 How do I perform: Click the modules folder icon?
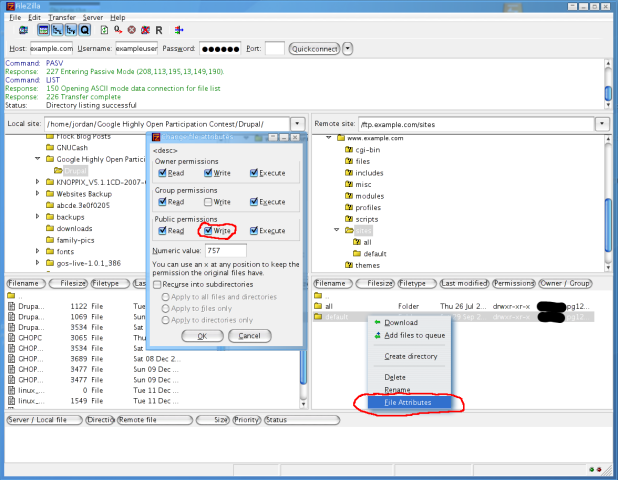tap(349, 196)
